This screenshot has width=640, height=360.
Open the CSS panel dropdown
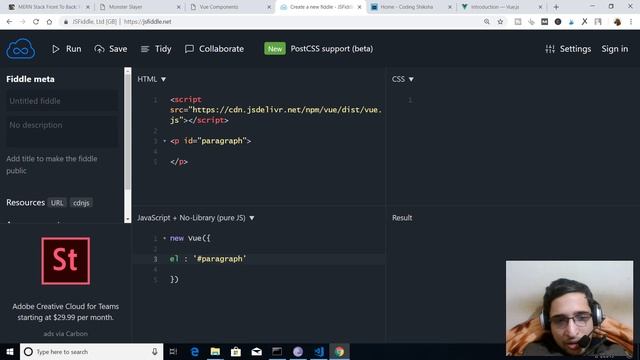pos(403,79)
